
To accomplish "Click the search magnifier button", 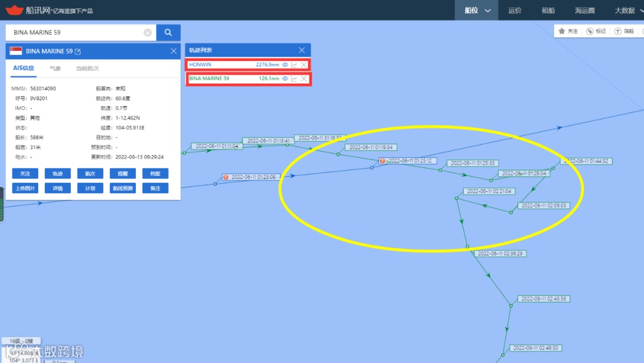I will (168, 32).
